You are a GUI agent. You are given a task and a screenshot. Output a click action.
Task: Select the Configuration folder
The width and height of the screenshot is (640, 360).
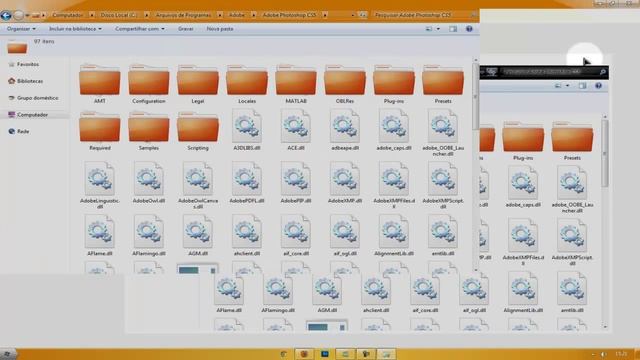(x=149, y=83)
